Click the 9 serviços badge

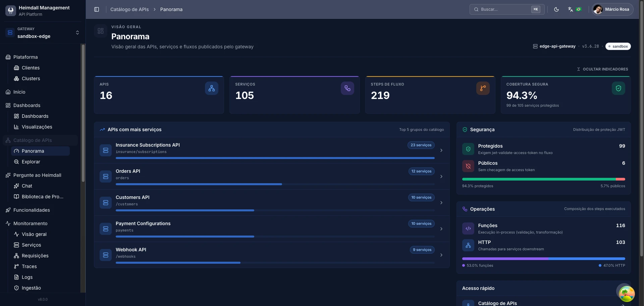(422, 250)
